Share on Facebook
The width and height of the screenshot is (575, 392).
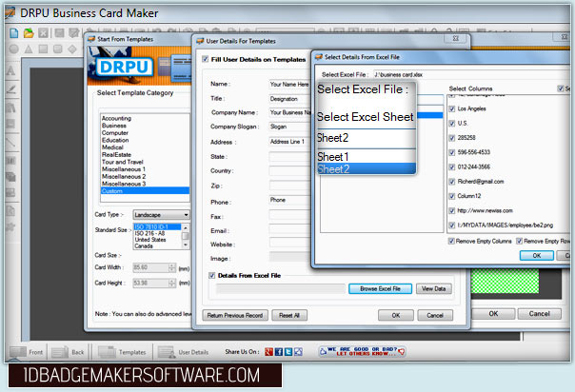279,352
